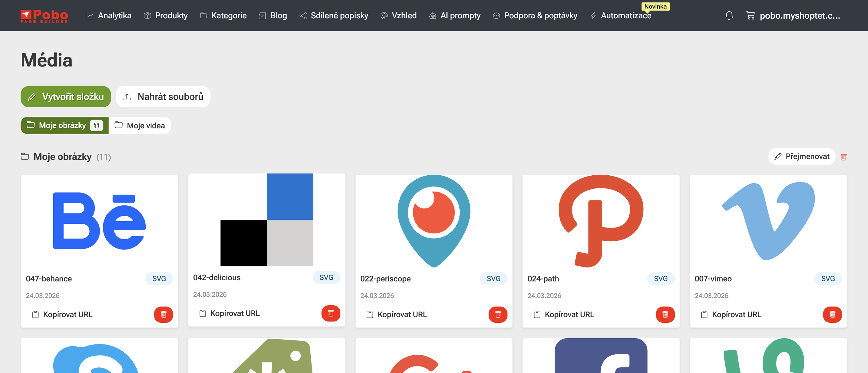
Task: Delete the 024-path image
Action: 665,315
